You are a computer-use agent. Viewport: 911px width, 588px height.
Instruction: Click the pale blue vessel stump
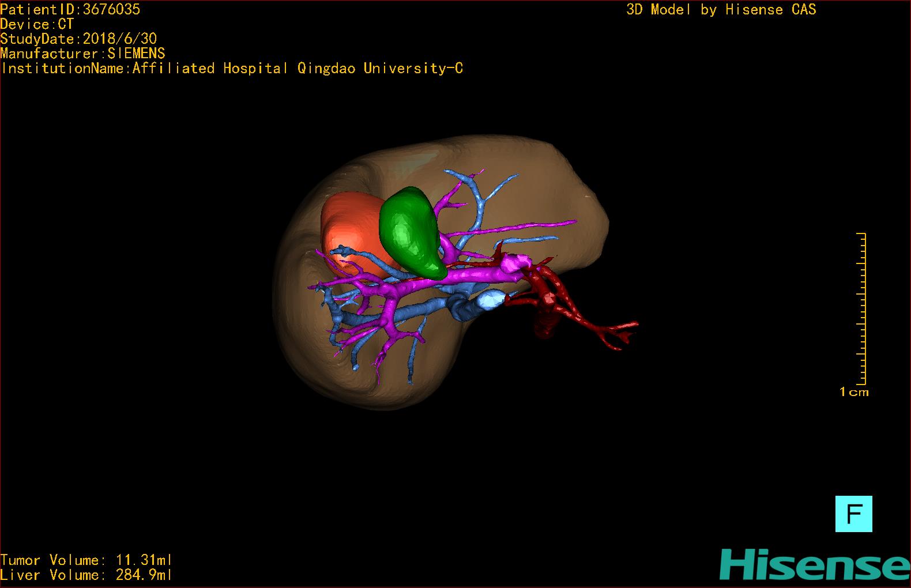[491, 299]
